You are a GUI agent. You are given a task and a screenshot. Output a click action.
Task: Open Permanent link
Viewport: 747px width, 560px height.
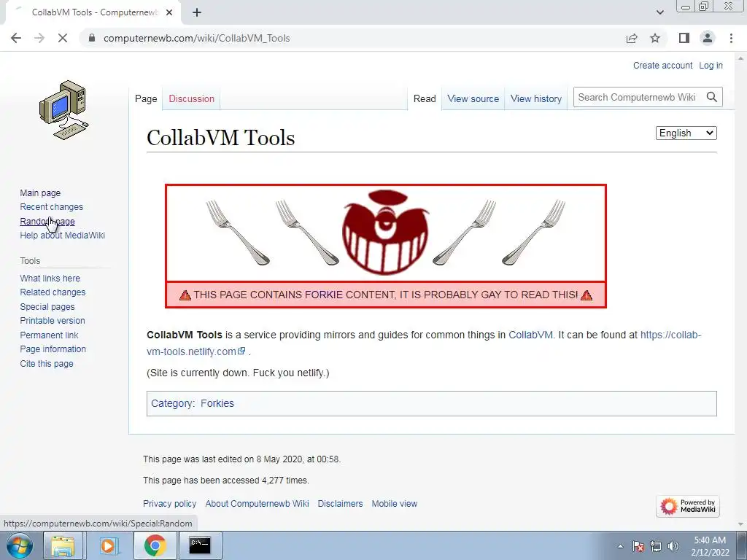49,335
